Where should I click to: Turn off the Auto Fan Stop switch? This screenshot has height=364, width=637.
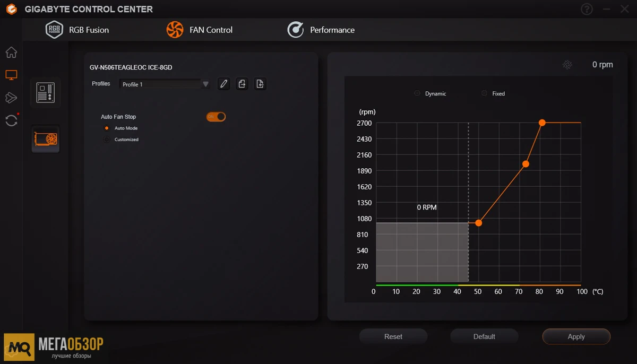[x=216, y=117]
